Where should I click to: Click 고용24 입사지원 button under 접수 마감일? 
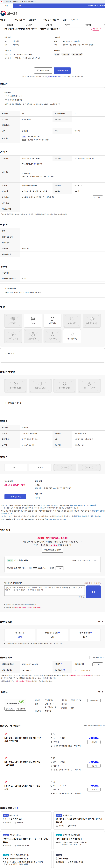coord(15,497)
